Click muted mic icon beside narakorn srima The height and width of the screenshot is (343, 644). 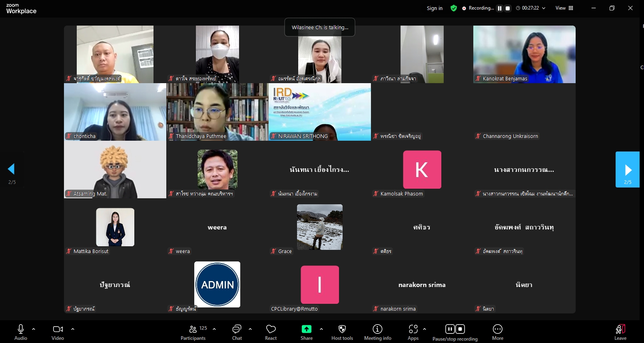click(376, 309)
